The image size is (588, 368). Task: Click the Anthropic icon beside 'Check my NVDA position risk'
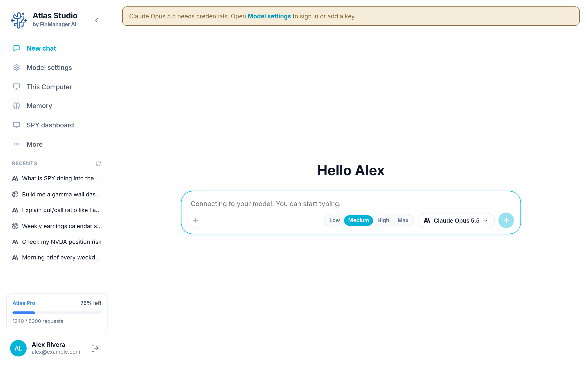coord(15,242)
